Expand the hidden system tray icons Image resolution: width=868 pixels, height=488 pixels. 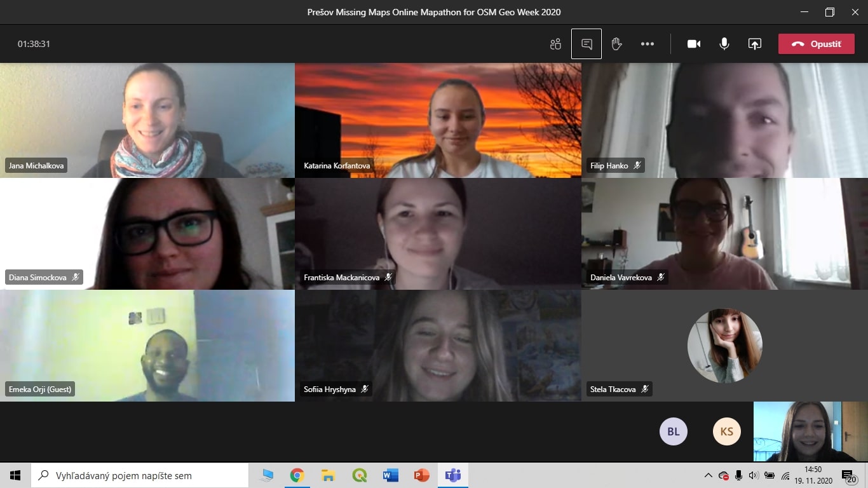pyautogui.click(x=709, y=475)
